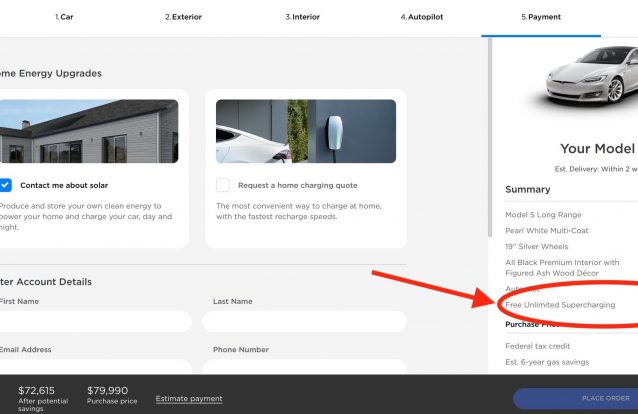
Task: Go to the 1. Car step tab
Action: [x=64, y=17]
